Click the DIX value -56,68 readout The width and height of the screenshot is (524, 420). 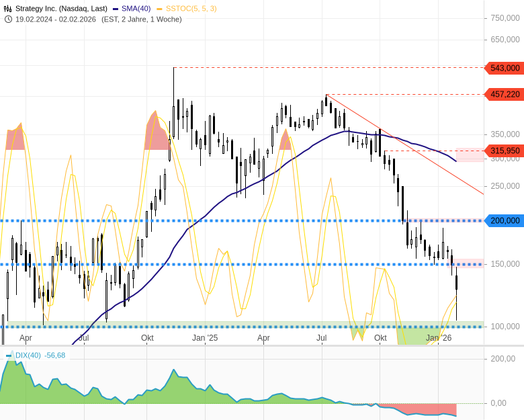click(x=55, y=355)
